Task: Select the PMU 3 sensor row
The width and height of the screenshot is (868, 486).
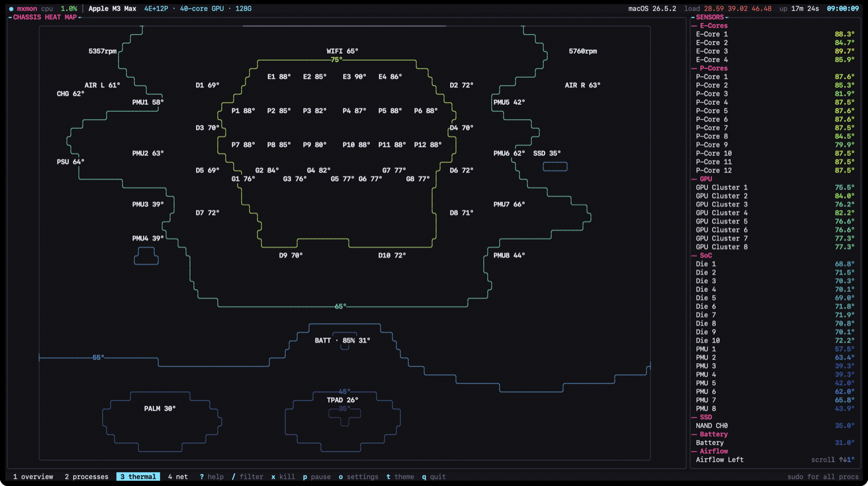Action: tap(775, 366)
